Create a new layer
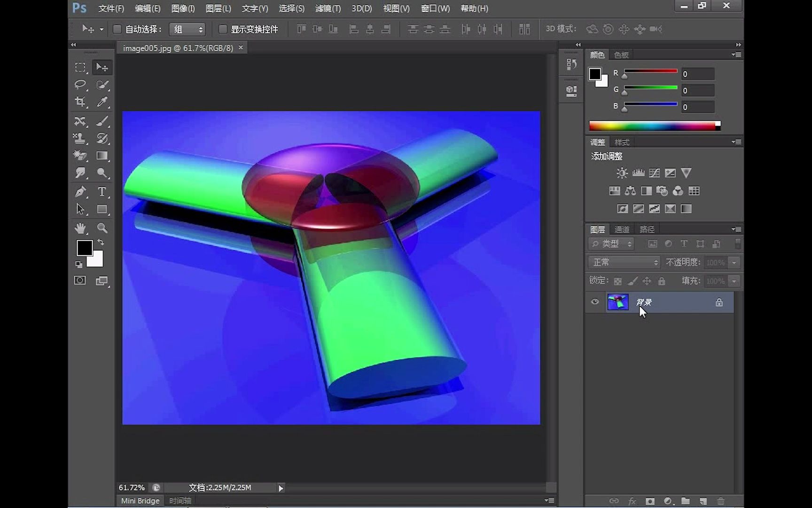 coord(703,501)
